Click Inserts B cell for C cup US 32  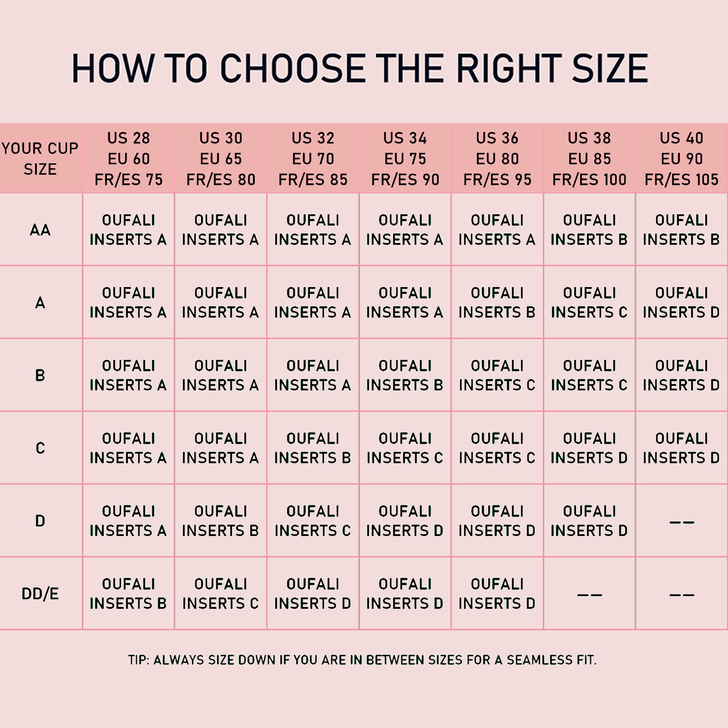click(x=313, y=448)
